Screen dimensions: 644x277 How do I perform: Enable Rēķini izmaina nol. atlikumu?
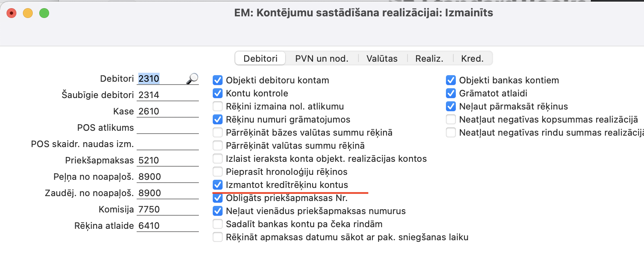218,106
